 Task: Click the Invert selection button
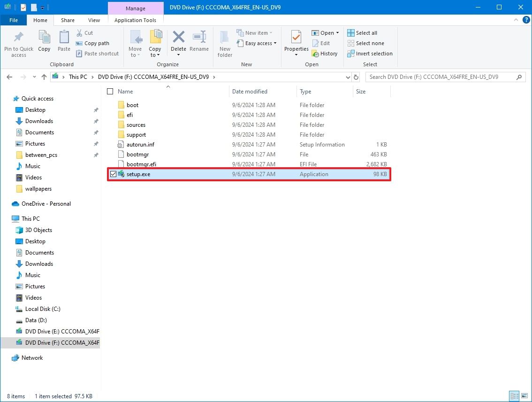coord(370,54)
